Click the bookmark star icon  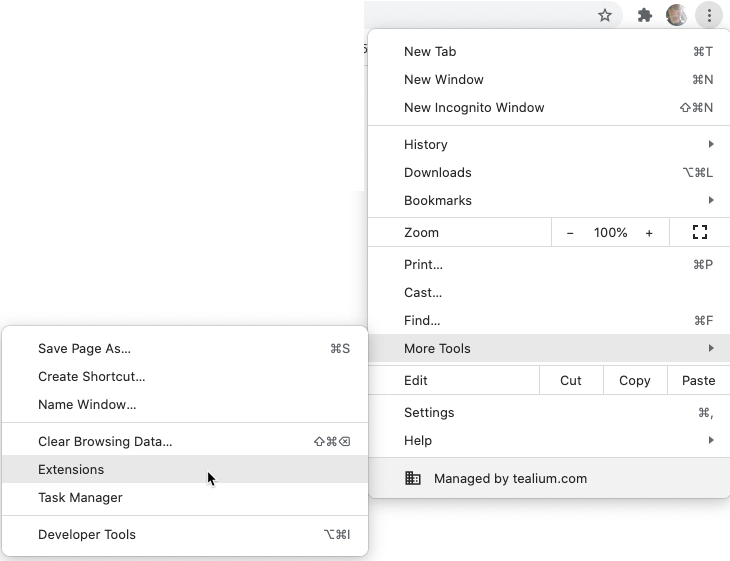pos(605,15)
